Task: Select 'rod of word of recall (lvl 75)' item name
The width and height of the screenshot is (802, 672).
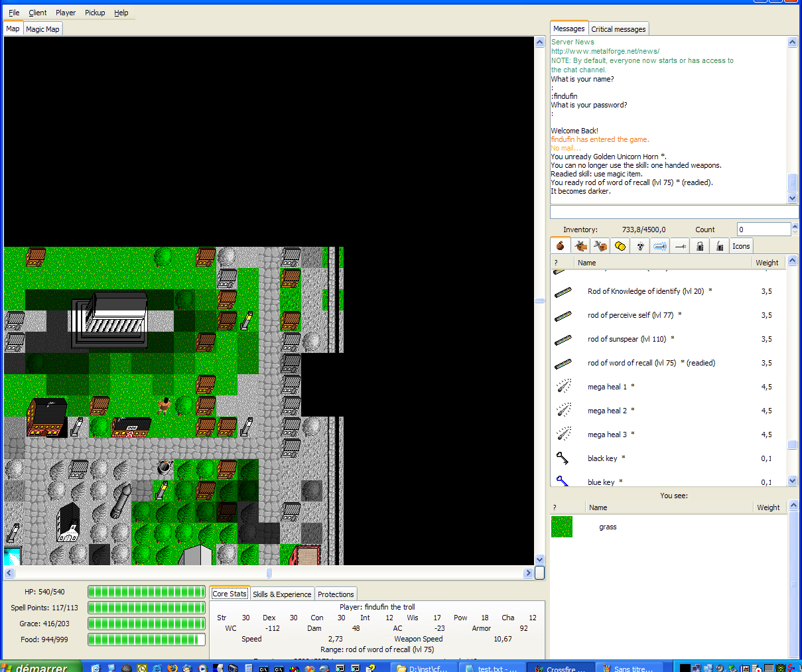Action: coord(632,363)
